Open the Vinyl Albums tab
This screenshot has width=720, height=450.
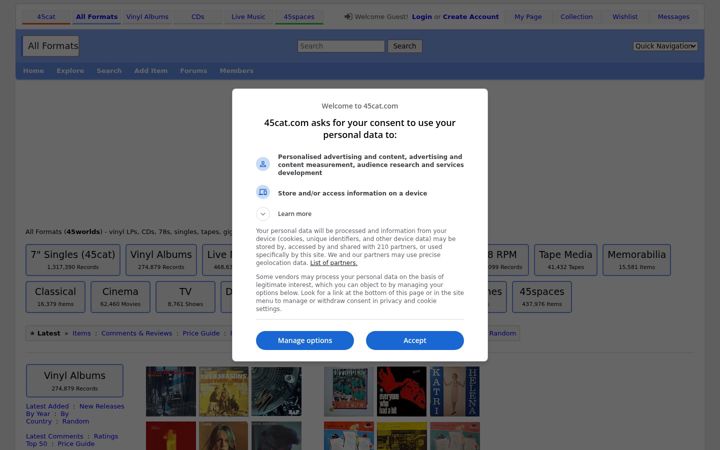coord(147,17)
